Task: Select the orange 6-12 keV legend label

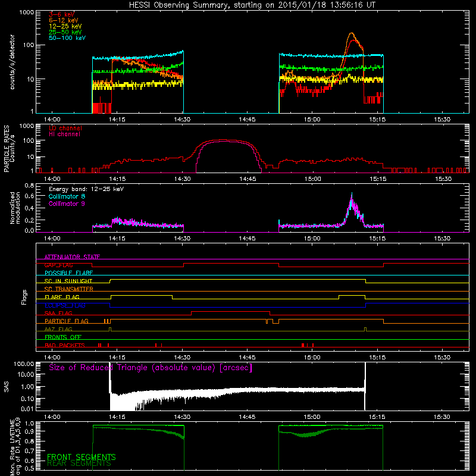Action: pos(63,20)
